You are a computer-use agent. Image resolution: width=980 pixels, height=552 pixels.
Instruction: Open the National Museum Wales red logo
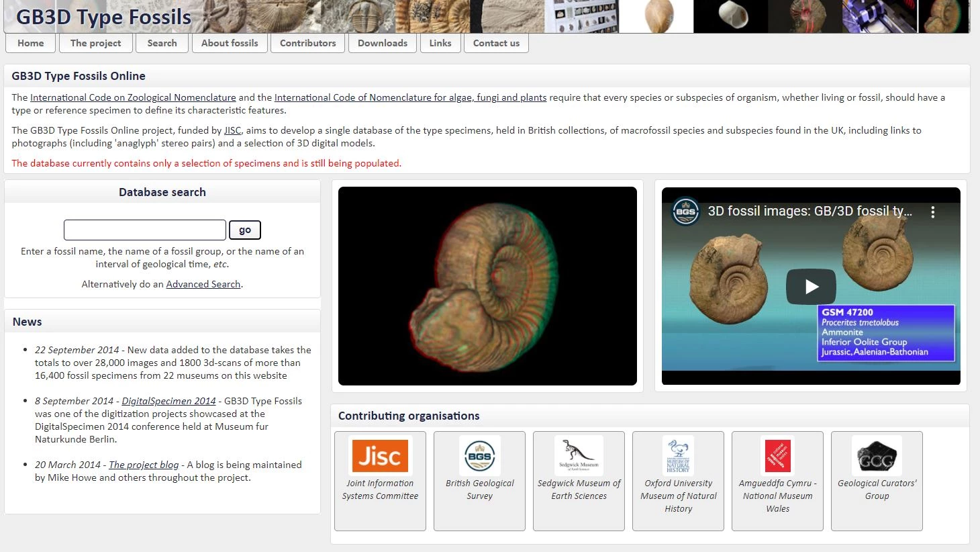(x=777, y=456)
